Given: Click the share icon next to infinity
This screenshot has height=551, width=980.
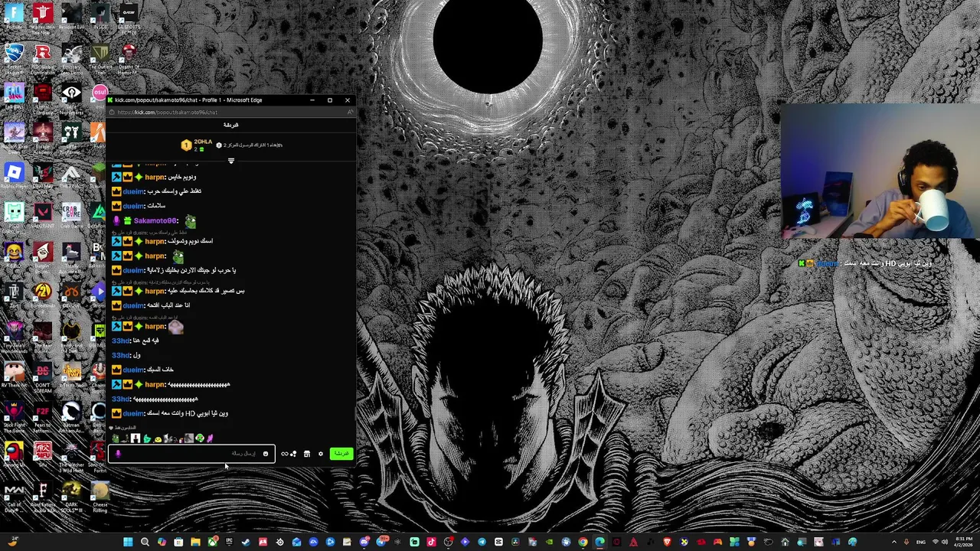Looking at the screenshot, I should pyautogui.click(x=293, y=454).
